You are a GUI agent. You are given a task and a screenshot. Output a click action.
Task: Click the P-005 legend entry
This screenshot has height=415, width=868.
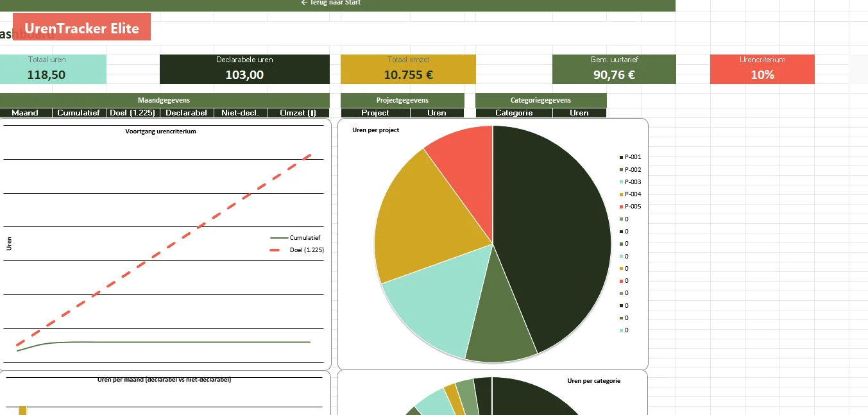coord(630,207)
